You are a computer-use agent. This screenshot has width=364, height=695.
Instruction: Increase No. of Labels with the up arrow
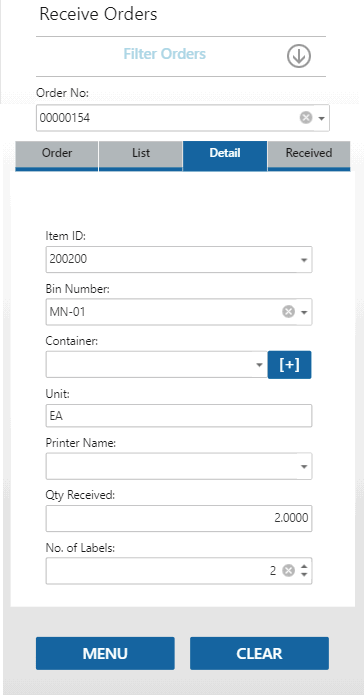(304, 567)
